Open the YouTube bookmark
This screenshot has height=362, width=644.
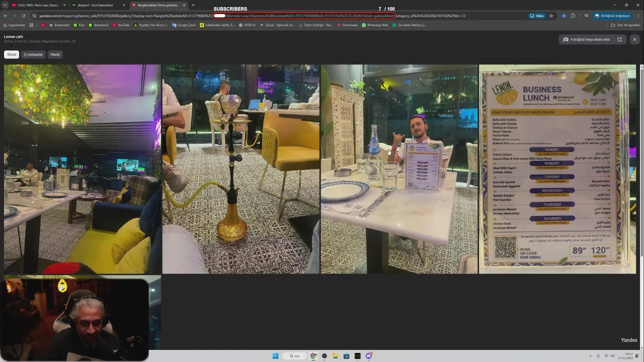tap(121, 25)
